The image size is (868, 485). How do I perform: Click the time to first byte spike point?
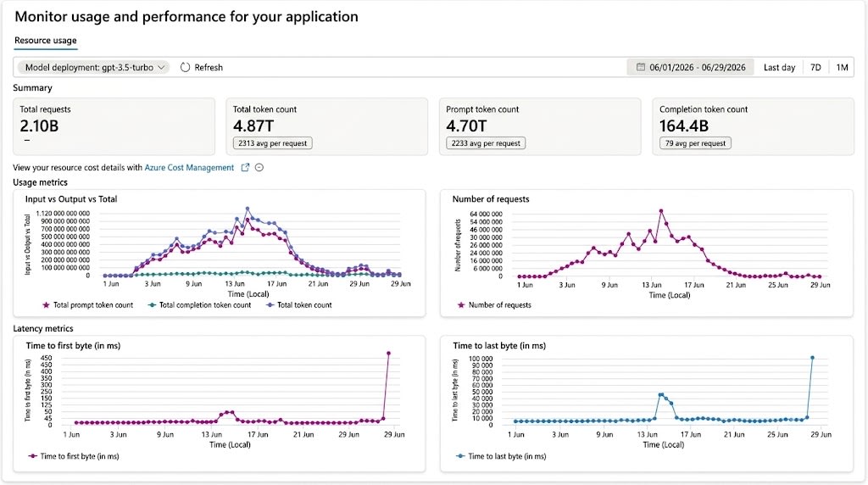388,354
